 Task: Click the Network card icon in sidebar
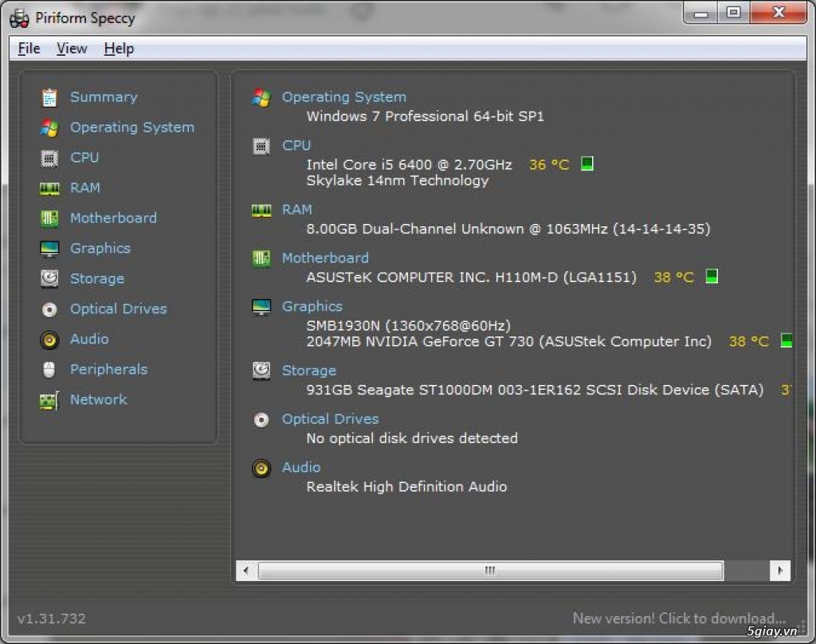[49, 400]
